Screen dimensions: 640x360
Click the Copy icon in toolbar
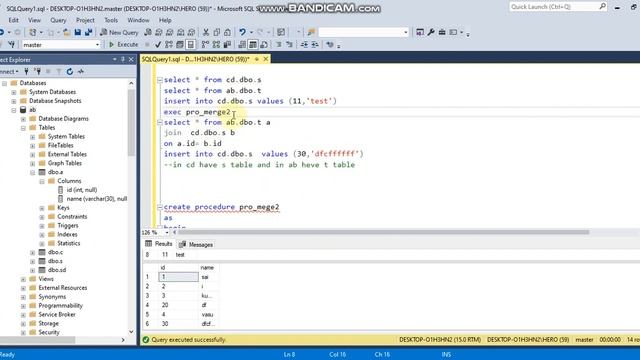click(217, 32)
